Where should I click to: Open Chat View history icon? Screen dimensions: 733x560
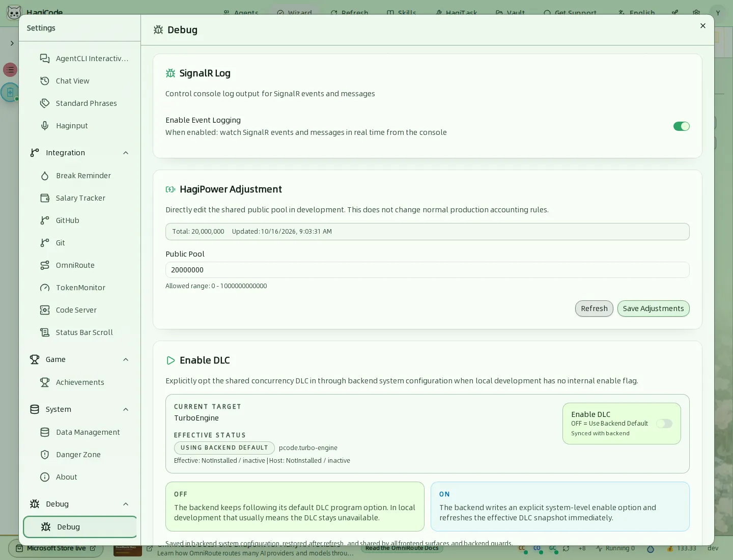point(45,81)
